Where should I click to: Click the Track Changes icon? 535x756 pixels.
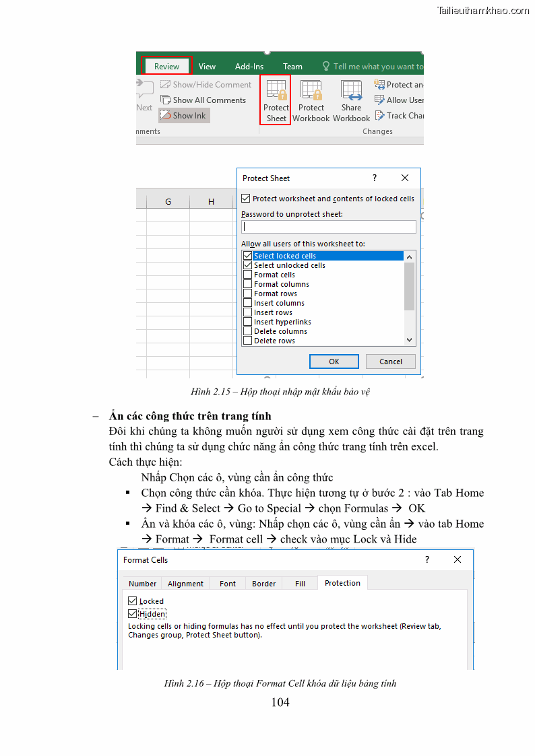380,116
